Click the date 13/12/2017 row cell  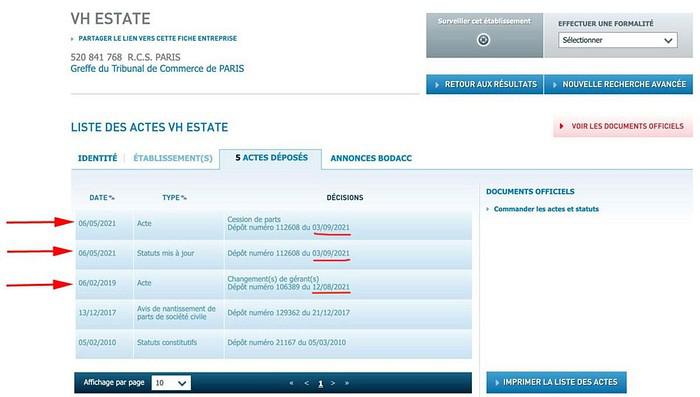(x=97, y=313)
